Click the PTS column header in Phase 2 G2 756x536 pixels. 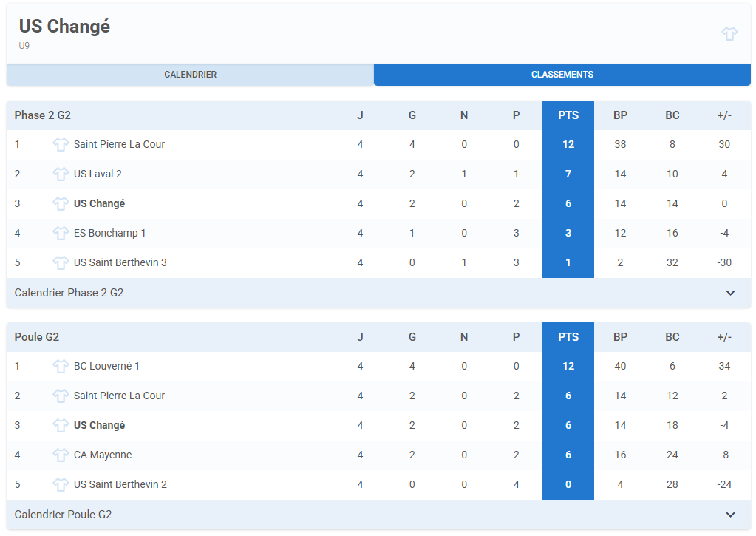(x=568, y=115)
